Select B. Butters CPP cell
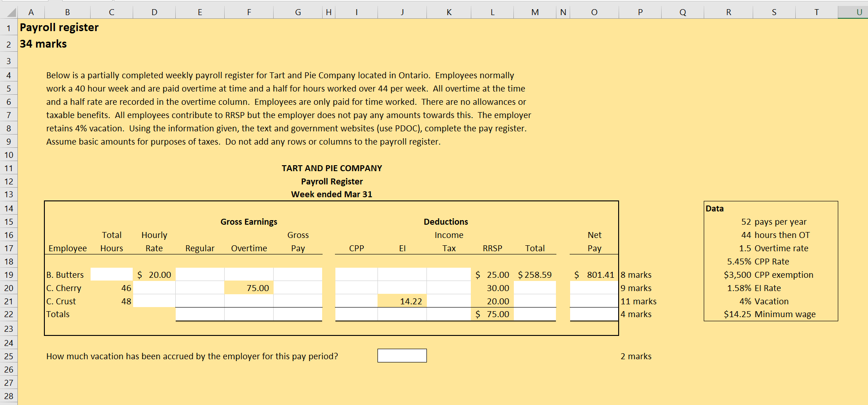The height and width of the screenshot is (405, 868). [356, 275]
